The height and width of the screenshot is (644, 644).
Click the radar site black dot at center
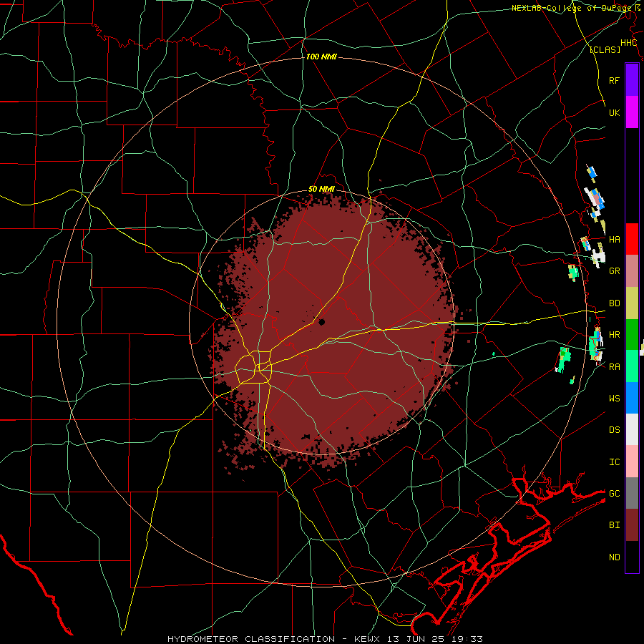[321, 322]
